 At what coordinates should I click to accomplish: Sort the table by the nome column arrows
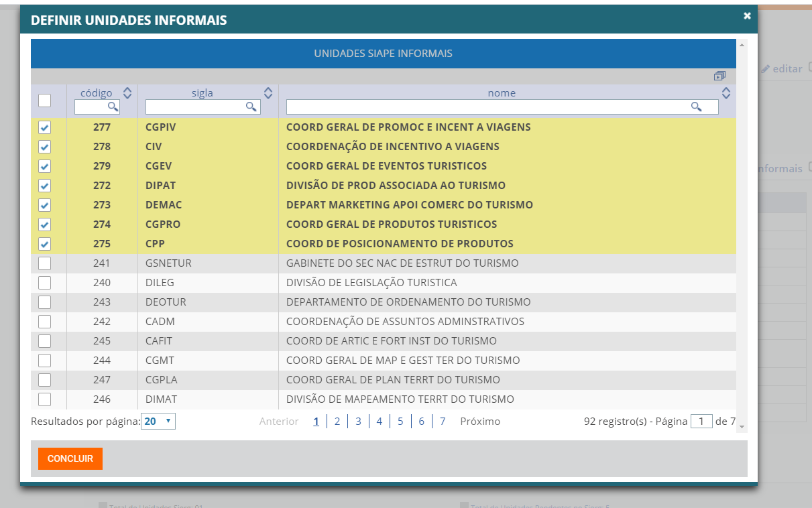point(726,92)
